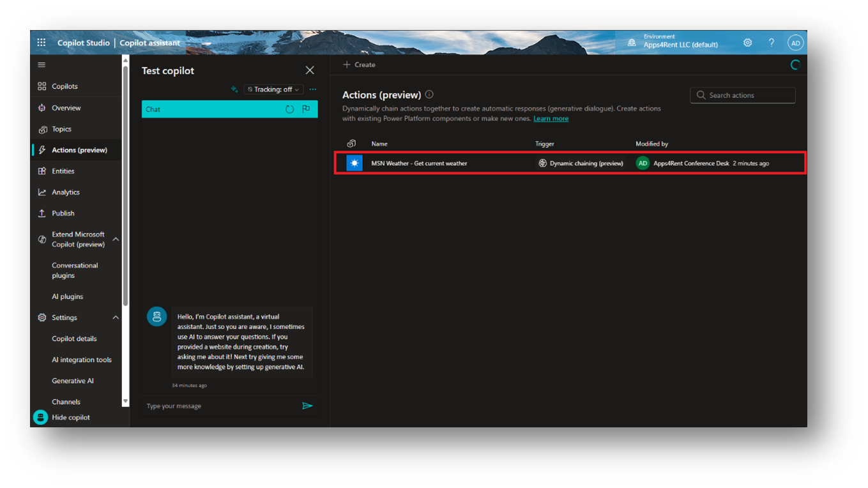Select Channels from the navigation menu
The image size is (868, 488).
point(66,402)
